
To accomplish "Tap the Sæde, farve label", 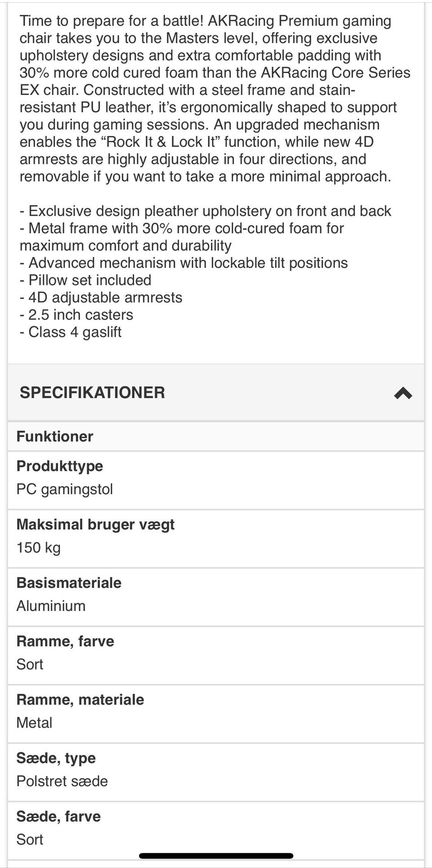I will click(x=58, y=816).
